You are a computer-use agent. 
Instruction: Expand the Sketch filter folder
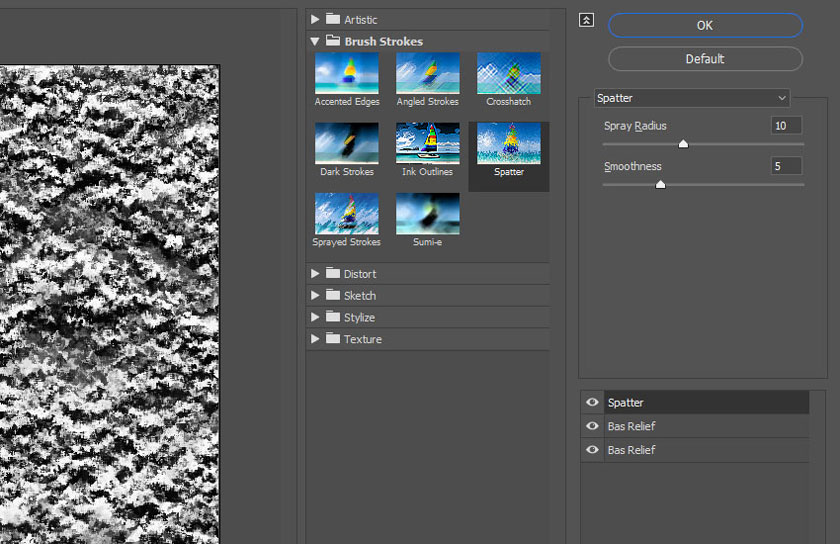(x=315, y=295)
